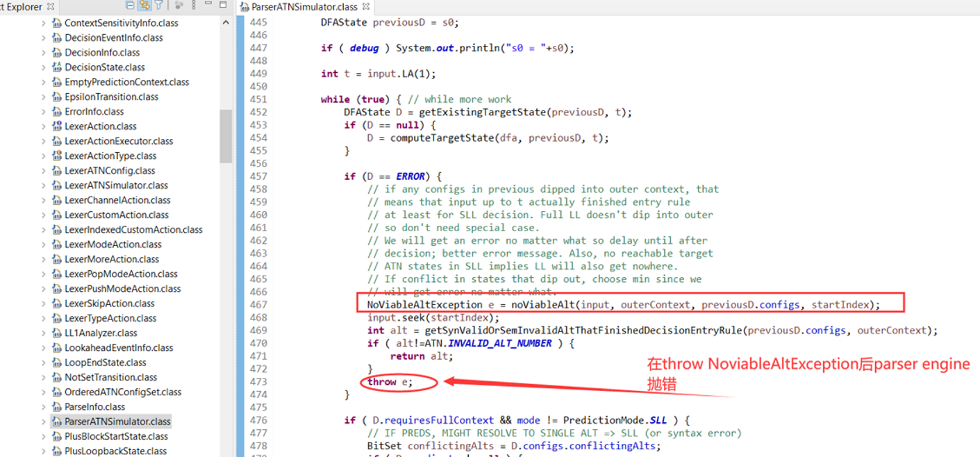Open the Package Explorer filter funnel icon
This screenshot has height=457, width=980.
pos(159,5)
